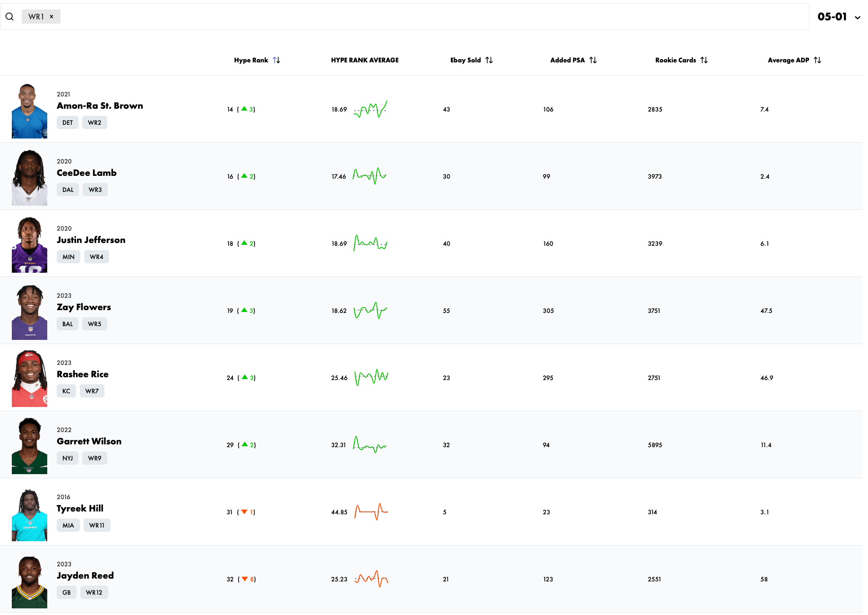Image resolution: width=868 pixels, height=615 pixels.
Task: Expand the chevron beside the date selector
Action: [x=857, y=17]
